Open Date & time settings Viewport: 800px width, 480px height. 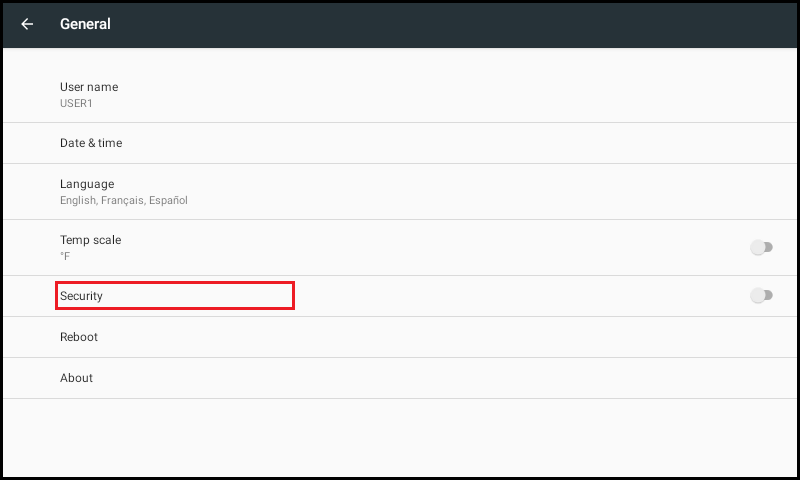click(400, 143)
